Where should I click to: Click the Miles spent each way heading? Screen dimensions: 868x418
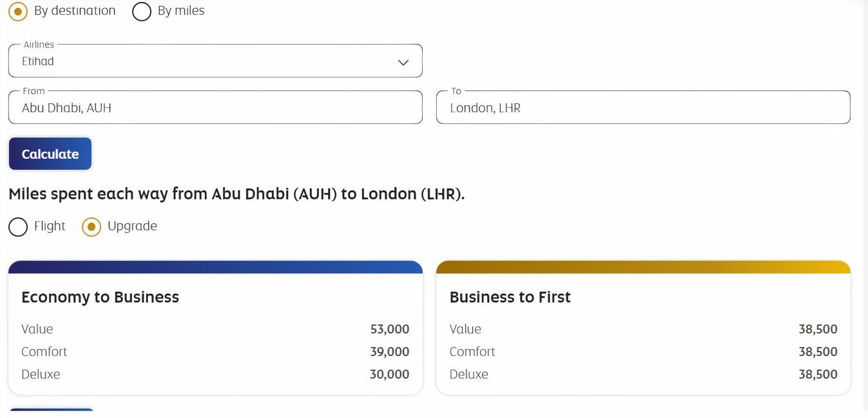236,194
